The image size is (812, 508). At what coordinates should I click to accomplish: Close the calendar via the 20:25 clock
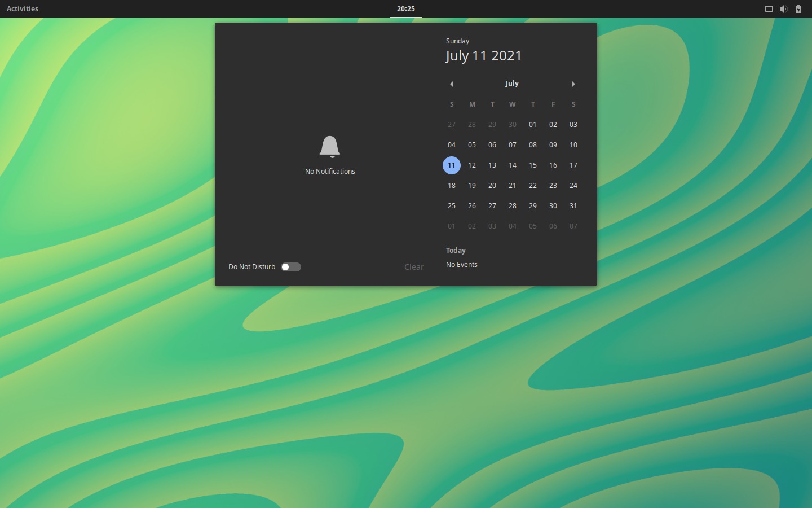click(x=405, y=9)
